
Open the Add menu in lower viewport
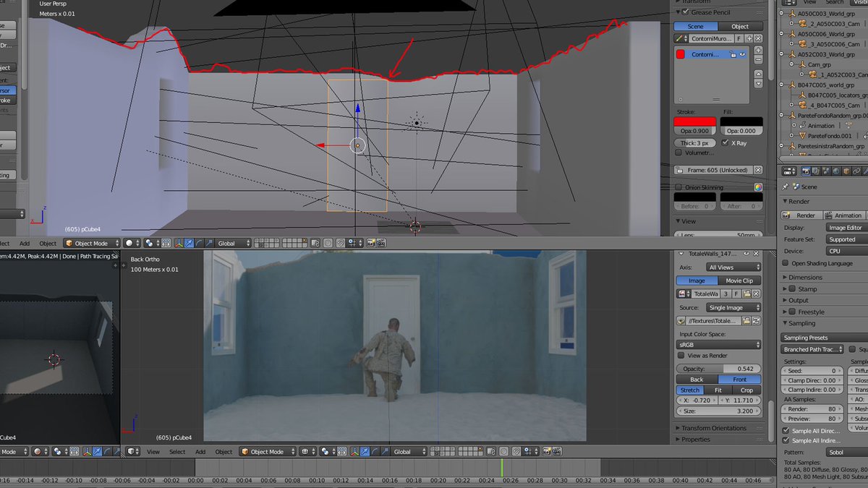(200, 452)
